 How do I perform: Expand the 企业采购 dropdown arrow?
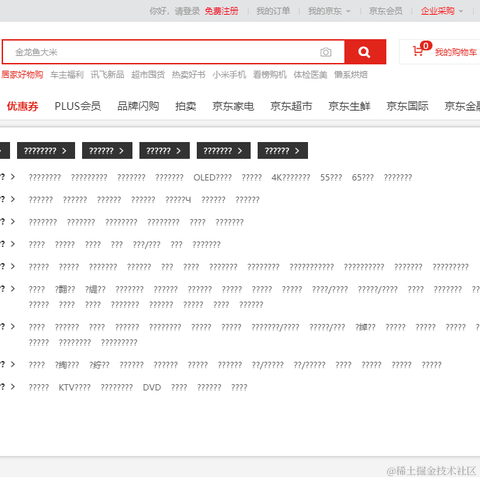[x=461, y=11]
